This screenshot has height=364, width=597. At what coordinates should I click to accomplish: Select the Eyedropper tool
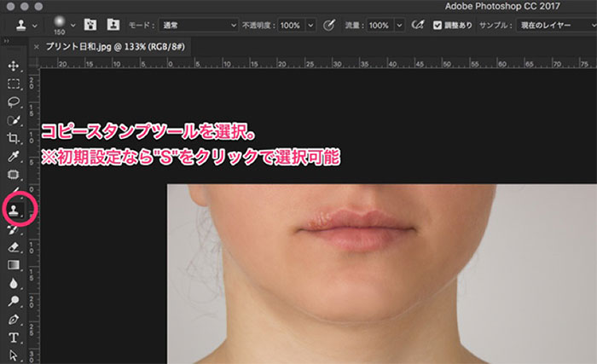(14, 156)
